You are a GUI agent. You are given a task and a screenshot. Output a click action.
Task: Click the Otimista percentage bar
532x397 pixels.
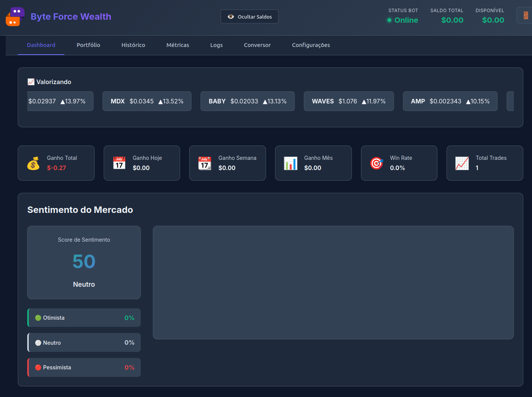pos(84,317)
